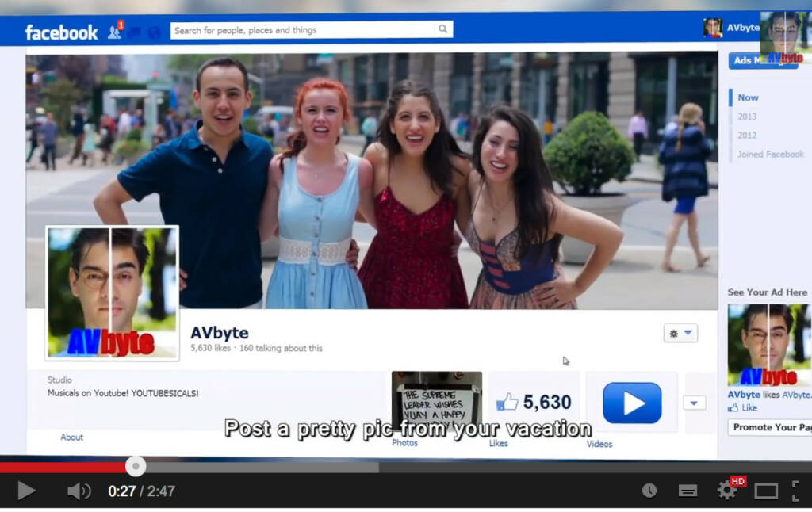The height and width of the screenshot is (512, 812).
Task: Open the Videos play tile
Action: pyautogui.click(x=632, y=403)
